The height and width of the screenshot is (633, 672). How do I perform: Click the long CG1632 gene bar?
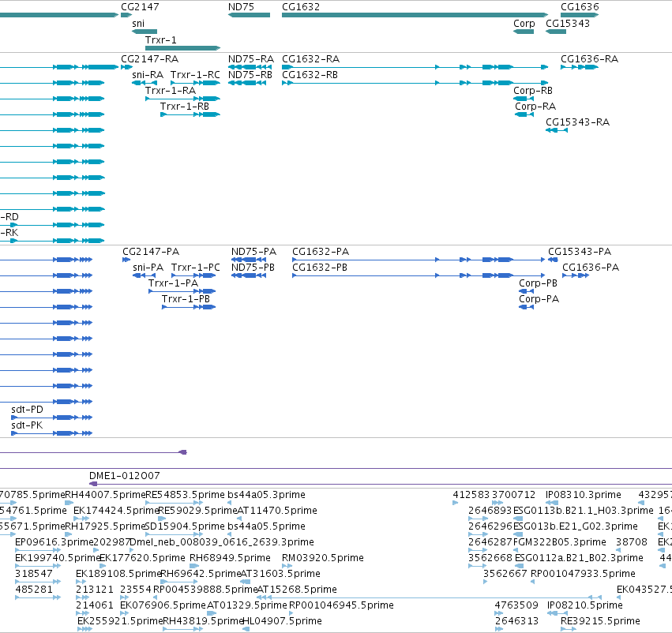pos(415,15)
